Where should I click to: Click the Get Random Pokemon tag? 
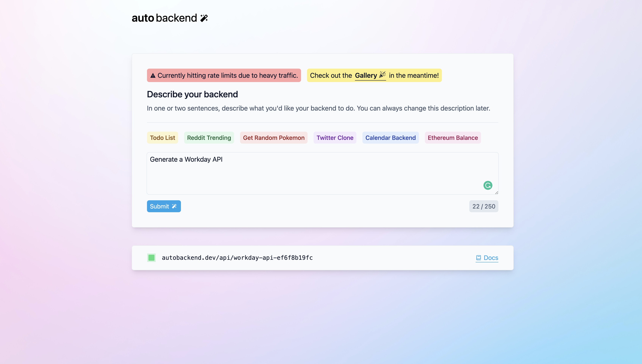click(x=274, y=137)
